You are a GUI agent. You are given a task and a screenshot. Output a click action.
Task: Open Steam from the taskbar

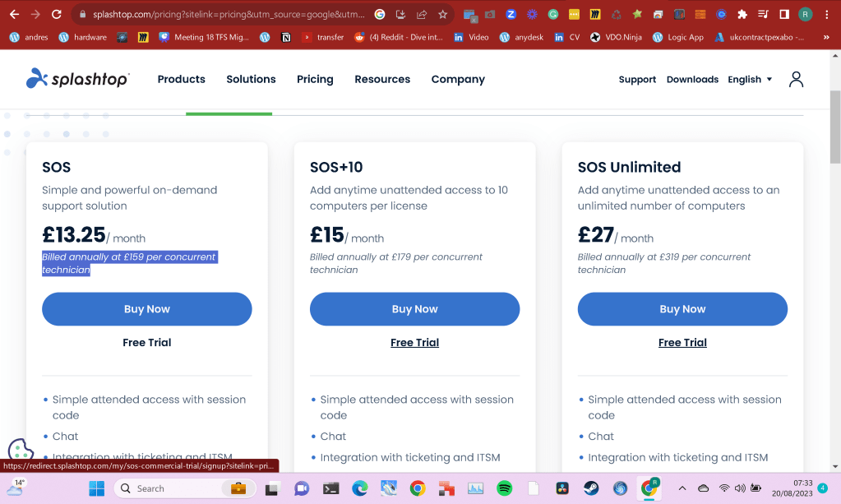coord(591,488)
